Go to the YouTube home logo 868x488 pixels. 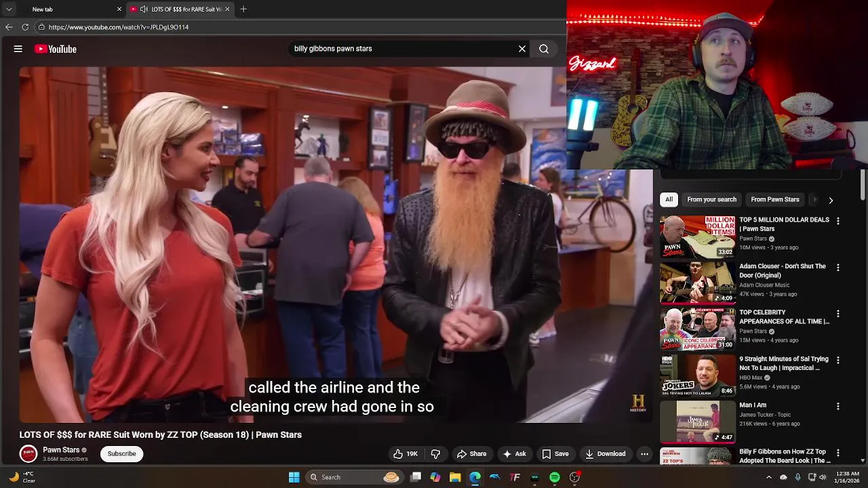56,49
